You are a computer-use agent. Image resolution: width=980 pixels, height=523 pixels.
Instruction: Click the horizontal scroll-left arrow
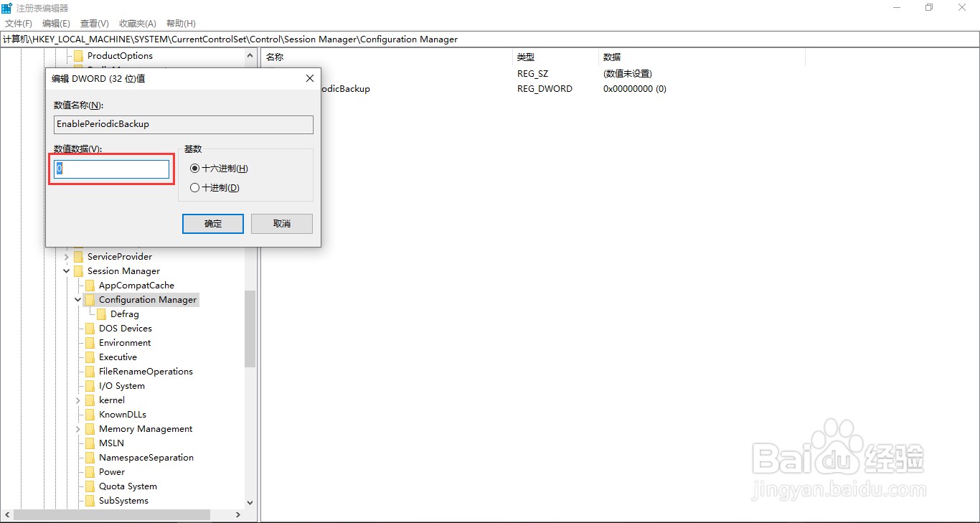6,514
